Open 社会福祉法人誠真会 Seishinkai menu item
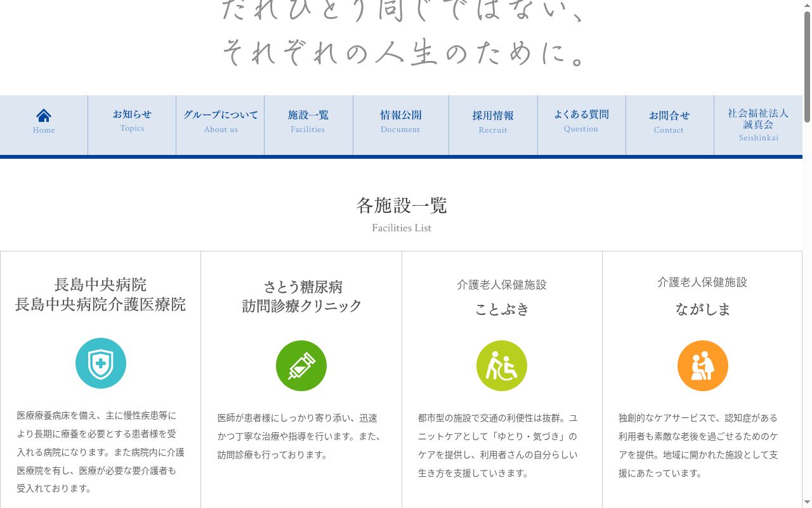 click(x=758, y=125)
